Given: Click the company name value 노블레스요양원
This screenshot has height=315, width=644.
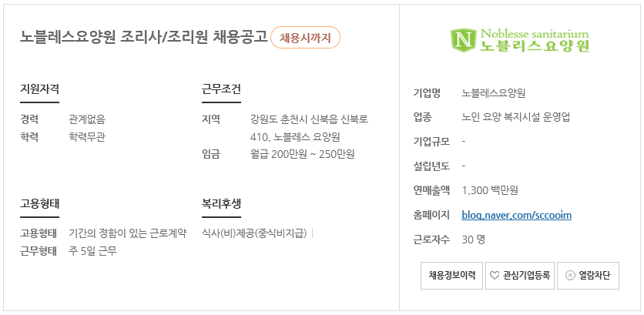Looking at the screenshot, I should pos(493,93).
